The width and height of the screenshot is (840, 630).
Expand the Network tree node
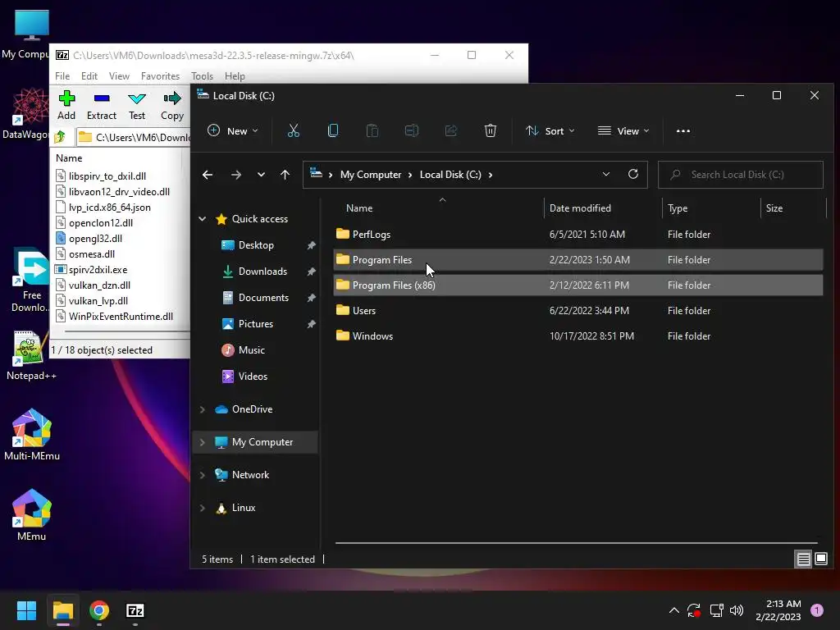tap(203, 475)
